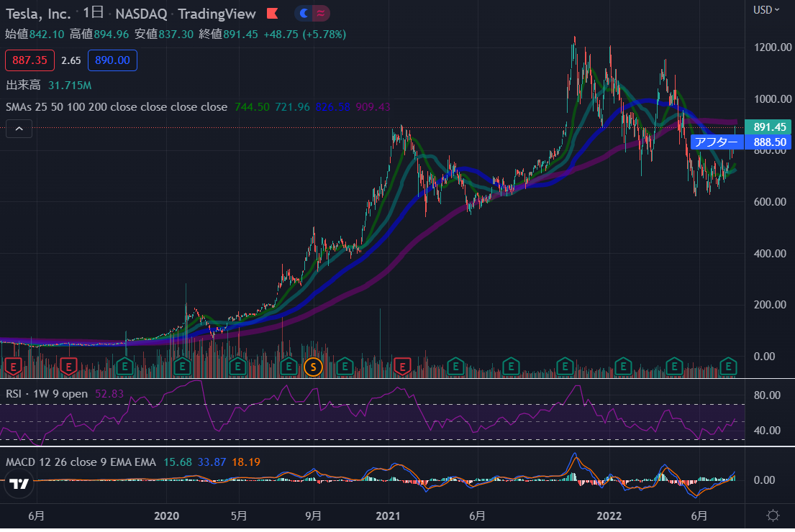Click the orange S stock split marker
The width and height of the screenshot is (795, 532).
click(314, 367)
